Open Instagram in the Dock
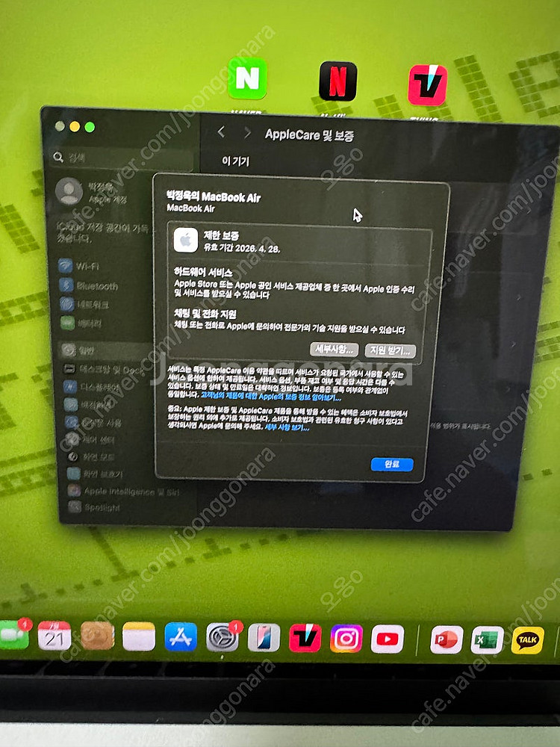The width and height of the screenshot is (560, 747). 346,639
